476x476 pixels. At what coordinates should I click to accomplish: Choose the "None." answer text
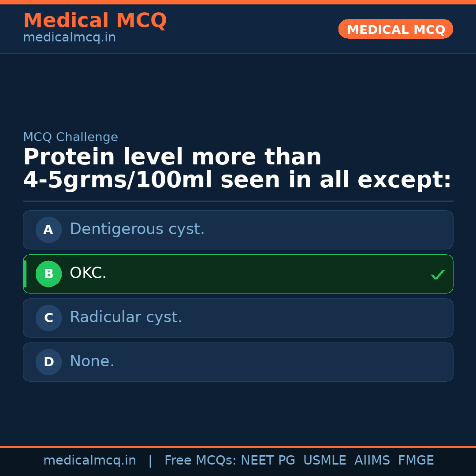click(92, 361)
